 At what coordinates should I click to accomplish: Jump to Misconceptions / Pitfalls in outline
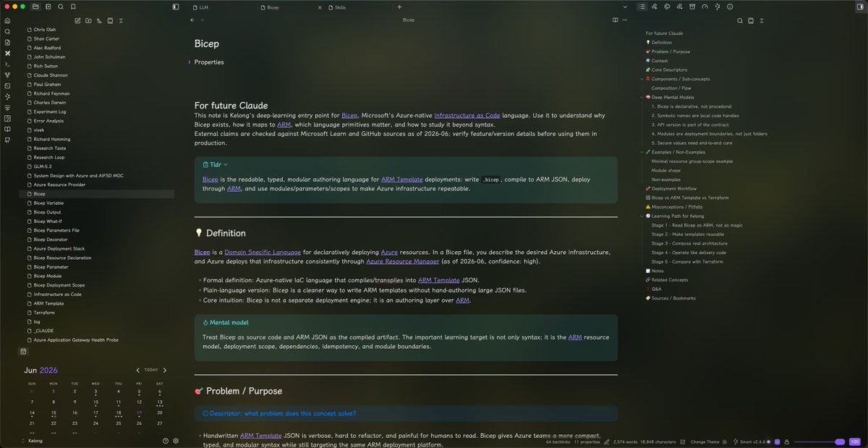[676, 206]
